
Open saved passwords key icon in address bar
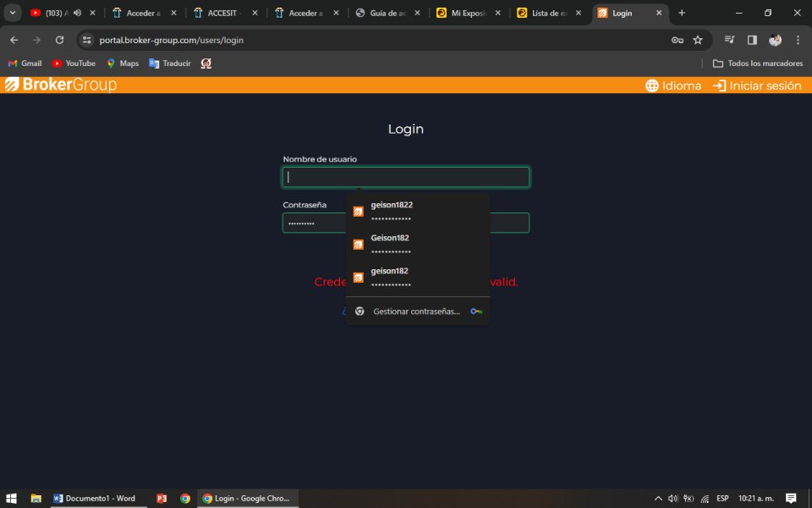677,40
